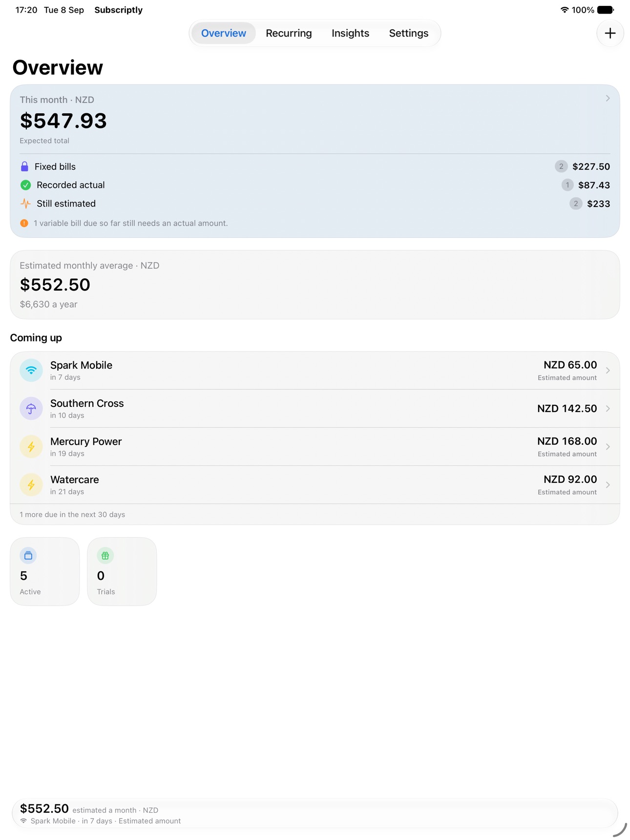Tap the NZD 142.50 Southern Cross amount

click(567, 409)
